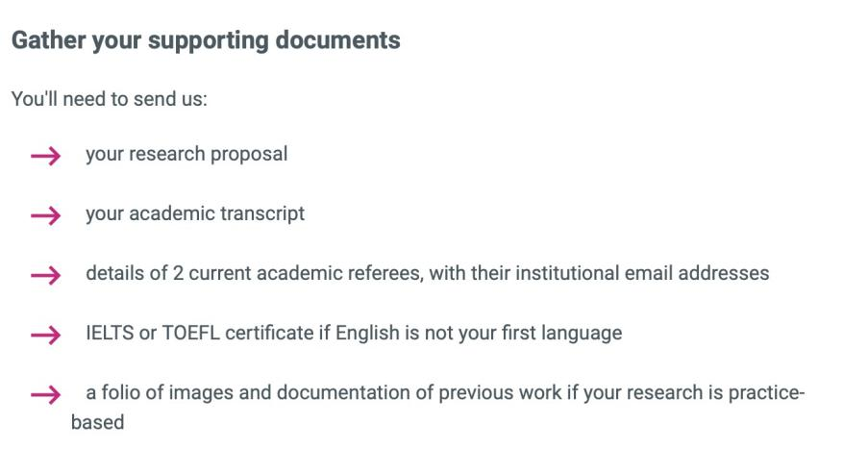Click the 'your research proposal' list item

coord(186,154)
